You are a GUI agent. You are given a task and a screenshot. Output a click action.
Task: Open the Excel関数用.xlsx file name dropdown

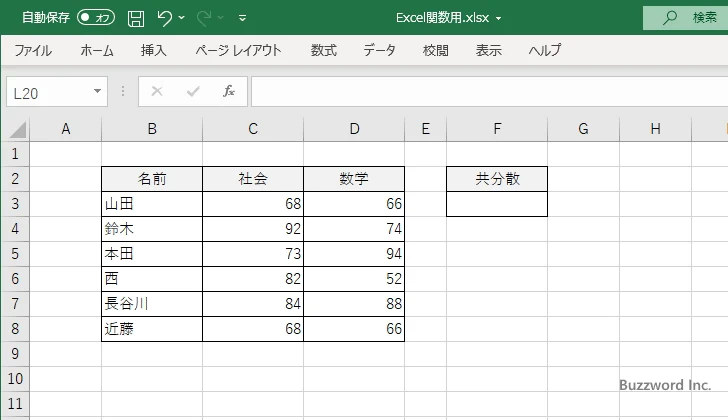pos(499,19)
